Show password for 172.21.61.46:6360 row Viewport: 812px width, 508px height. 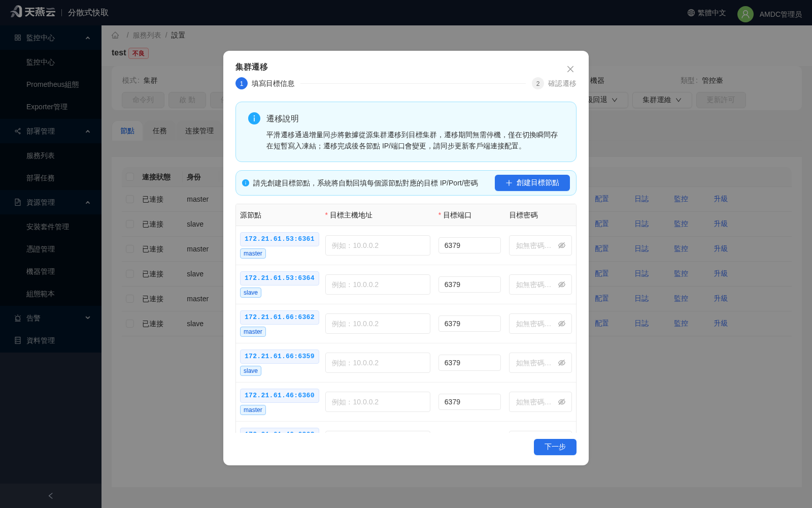pos(562,402)
